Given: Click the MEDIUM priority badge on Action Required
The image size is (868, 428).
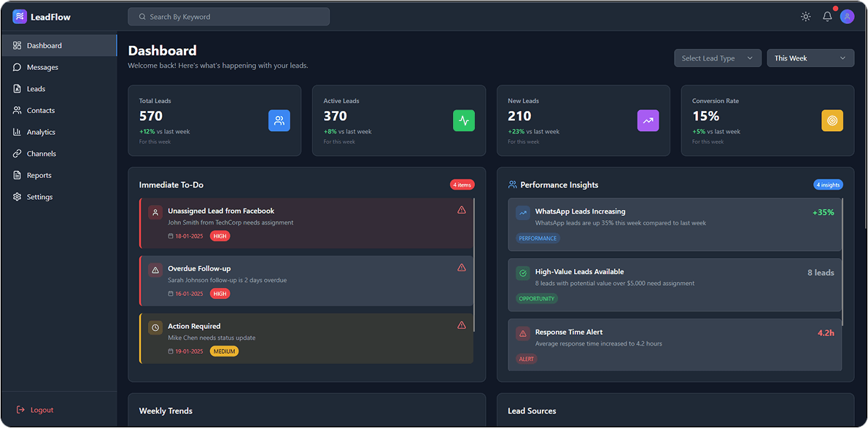Looking at the screenshot, I should click(224, 351).
